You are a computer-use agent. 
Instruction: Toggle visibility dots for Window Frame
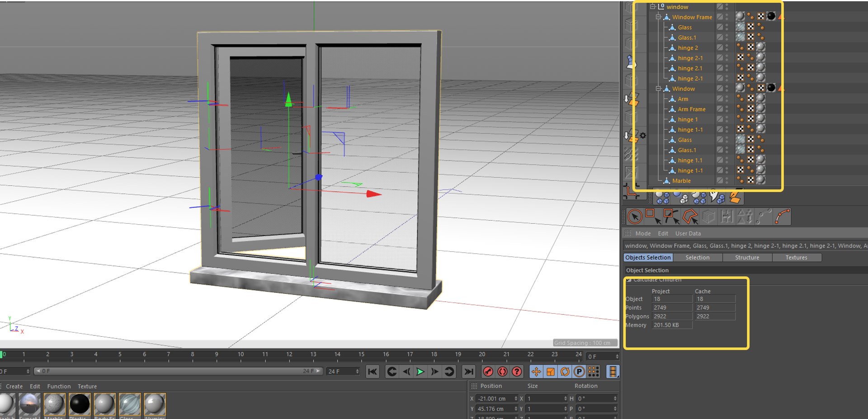click(x=727, y=17)
